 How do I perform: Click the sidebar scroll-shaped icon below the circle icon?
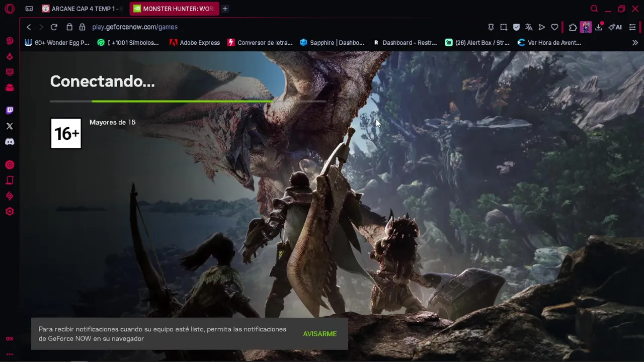pyautogui.click(x=10, y=180)
